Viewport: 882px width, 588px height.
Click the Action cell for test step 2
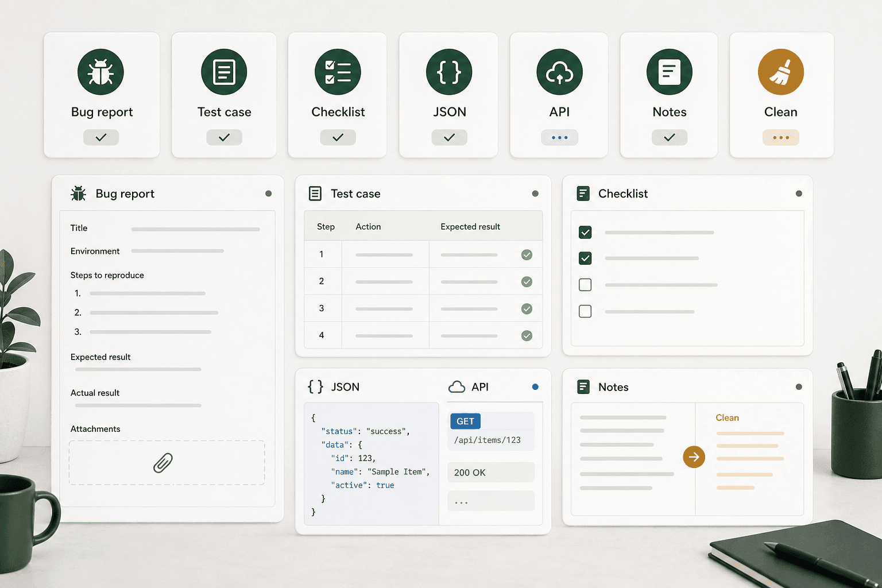[385, 281]
